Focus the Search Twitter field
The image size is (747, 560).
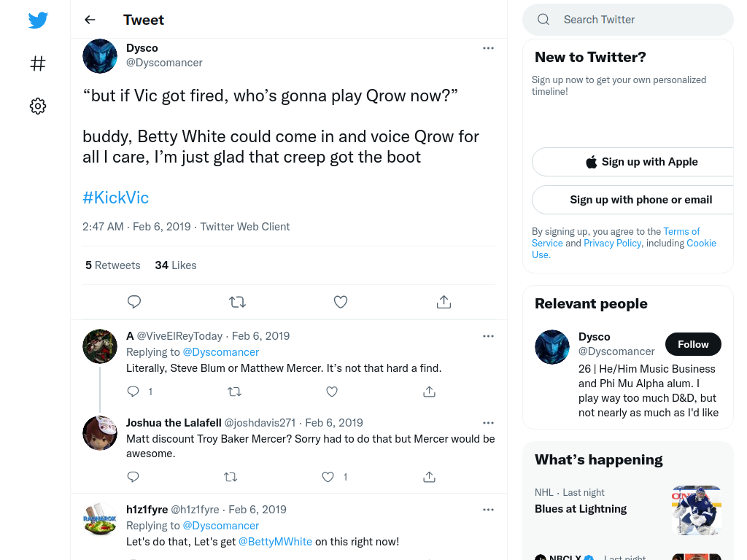tap(628, 20)
